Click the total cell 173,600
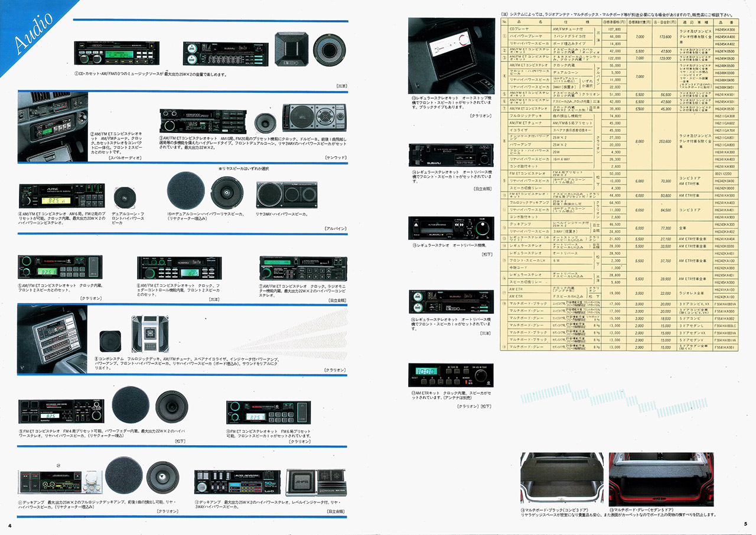This screenshot has width=756, height=535. (x=665, y=36)
